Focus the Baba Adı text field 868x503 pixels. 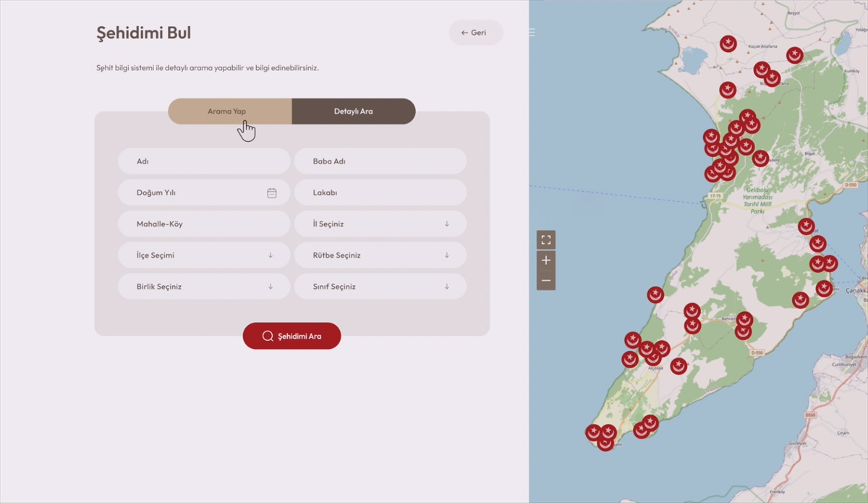click(x=380, y=161)
